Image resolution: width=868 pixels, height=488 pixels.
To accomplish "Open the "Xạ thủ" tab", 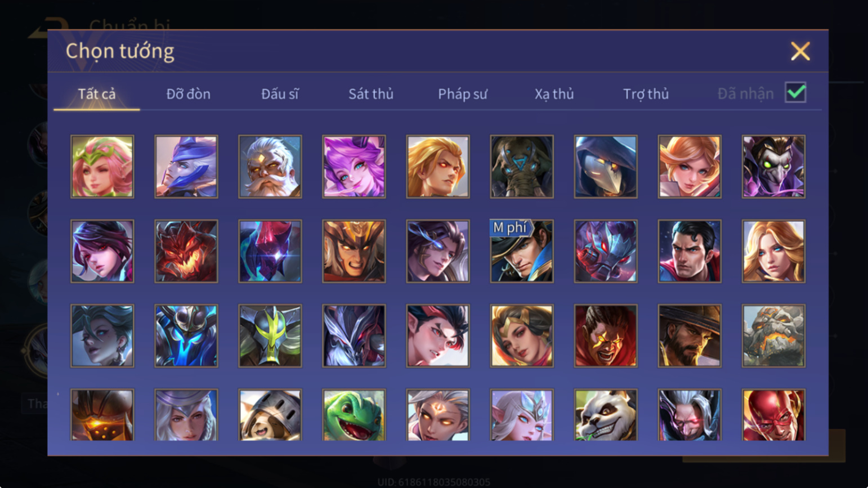I will click(x=554, y=94).
